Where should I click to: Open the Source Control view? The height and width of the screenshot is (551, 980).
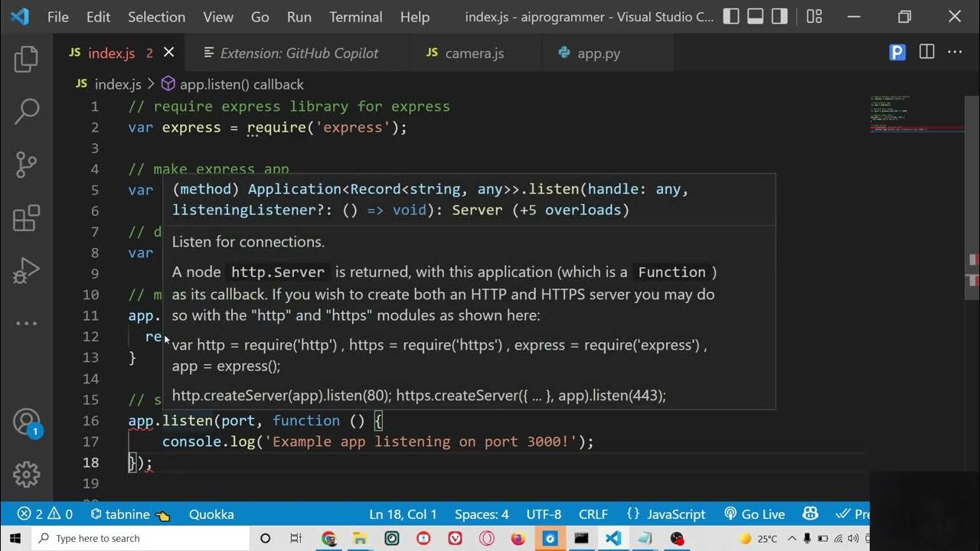(x=26, y=165)
